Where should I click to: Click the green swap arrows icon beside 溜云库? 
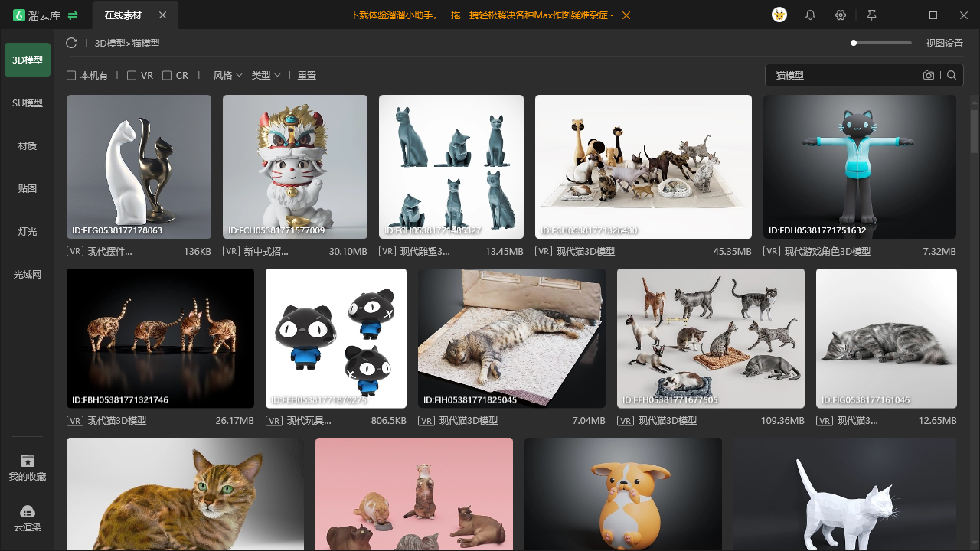coord(73,15)
